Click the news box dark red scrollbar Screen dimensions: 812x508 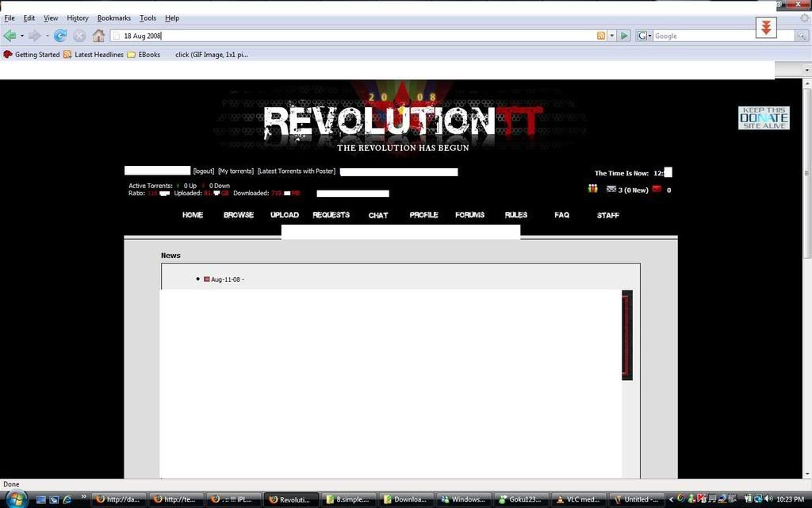coord(627,335)
